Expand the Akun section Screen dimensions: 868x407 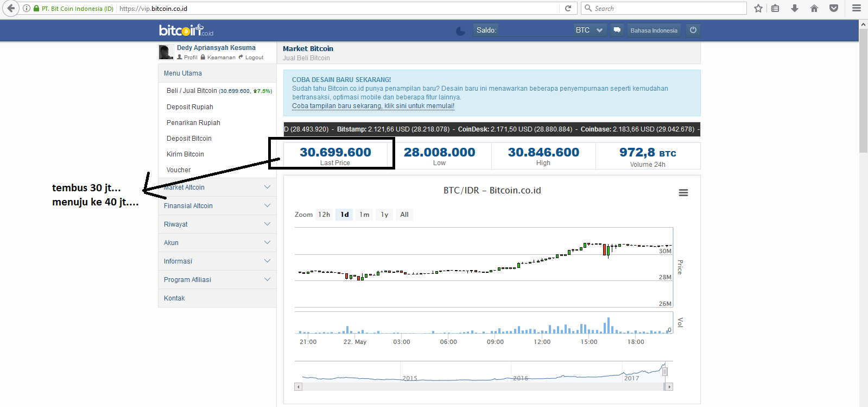(217, 243)
